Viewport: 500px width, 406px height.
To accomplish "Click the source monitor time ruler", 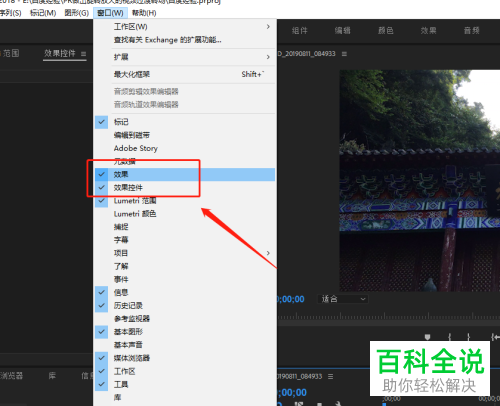I will (388, 316).
